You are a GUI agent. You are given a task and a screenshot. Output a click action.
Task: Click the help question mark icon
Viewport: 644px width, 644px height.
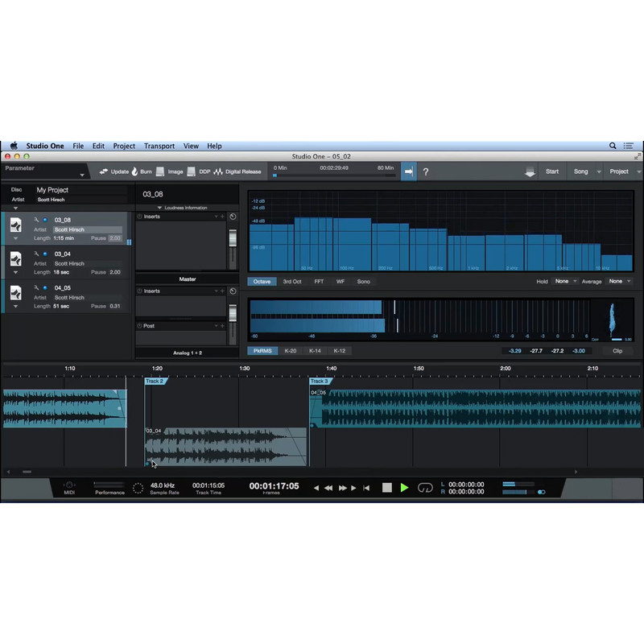[426, 171]
